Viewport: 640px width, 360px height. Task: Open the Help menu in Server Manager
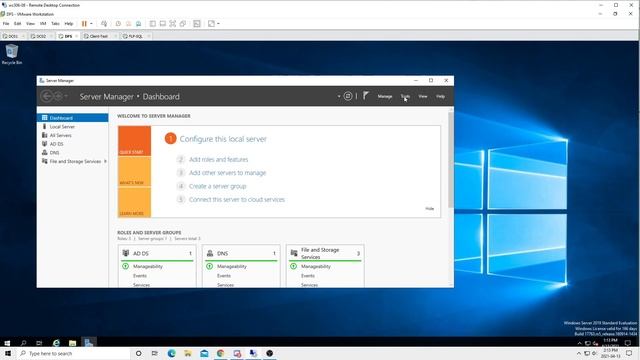(440, 96)
